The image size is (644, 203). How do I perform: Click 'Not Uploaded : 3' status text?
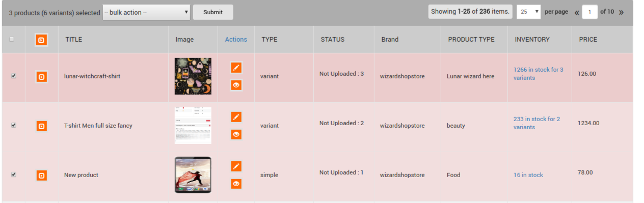coord(341,74)
